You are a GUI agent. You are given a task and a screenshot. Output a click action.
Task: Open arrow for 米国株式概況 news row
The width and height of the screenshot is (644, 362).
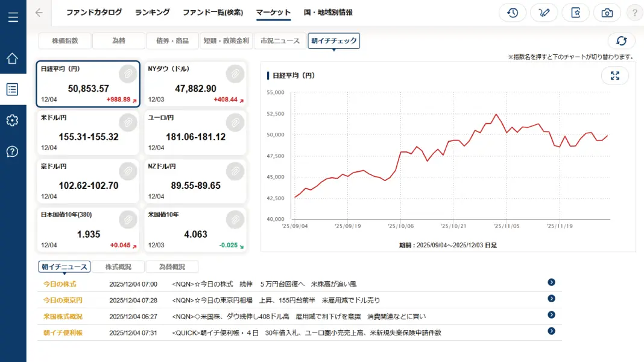tap(551, 315)
